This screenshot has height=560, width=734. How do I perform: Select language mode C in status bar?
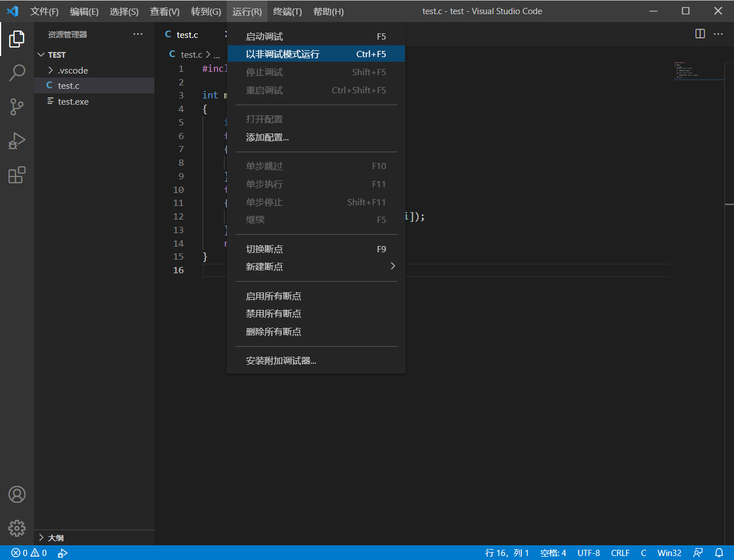click(x=644, y=553)
